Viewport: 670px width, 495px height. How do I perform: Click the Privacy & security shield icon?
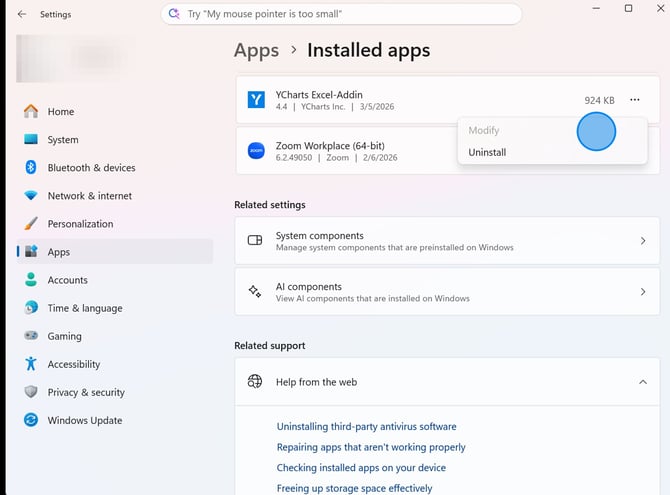(x=31, y=392)
